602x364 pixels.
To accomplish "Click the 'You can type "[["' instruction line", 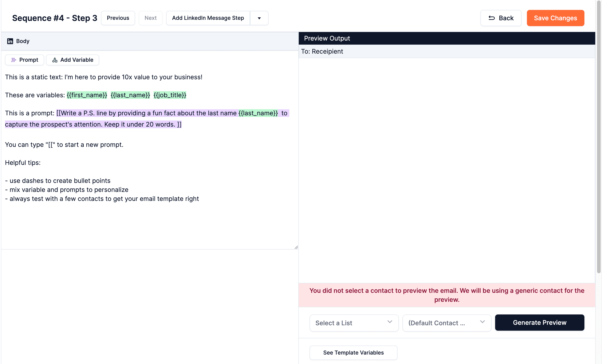I will (x=64, y=145).
